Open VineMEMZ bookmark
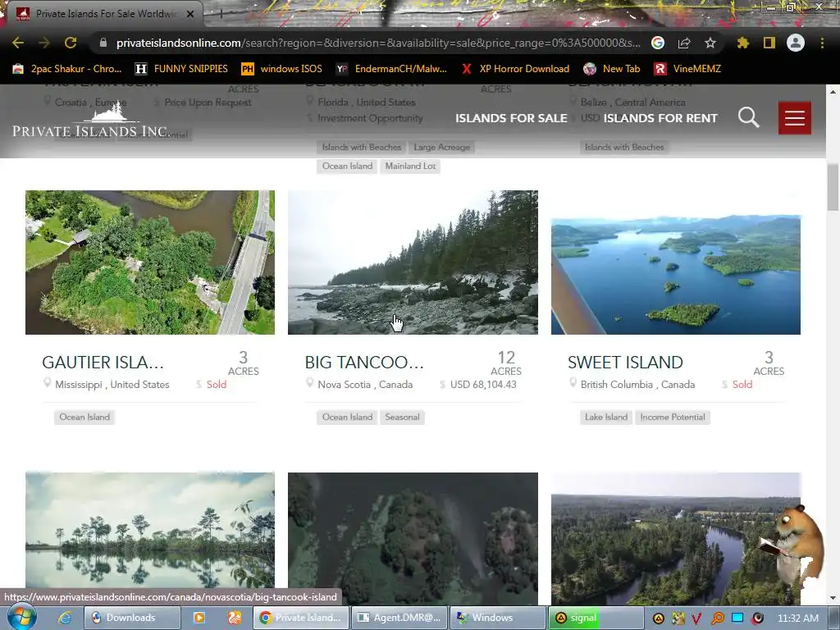 (x=687, y=69)
